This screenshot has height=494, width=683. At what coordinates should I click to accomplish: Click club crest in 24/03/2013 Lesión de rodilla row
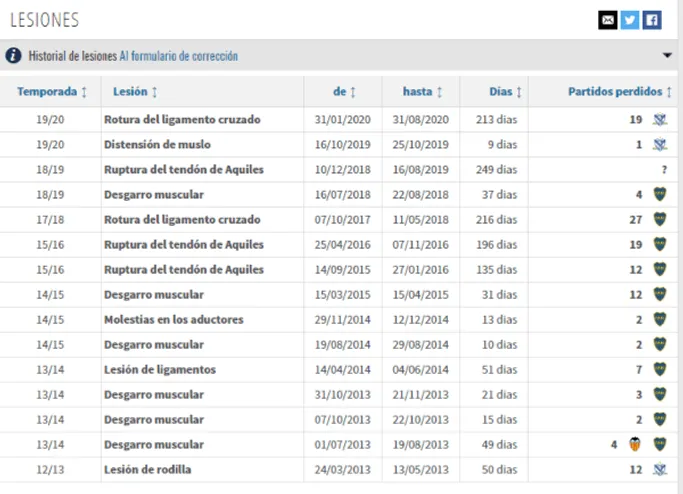[658, 469]
